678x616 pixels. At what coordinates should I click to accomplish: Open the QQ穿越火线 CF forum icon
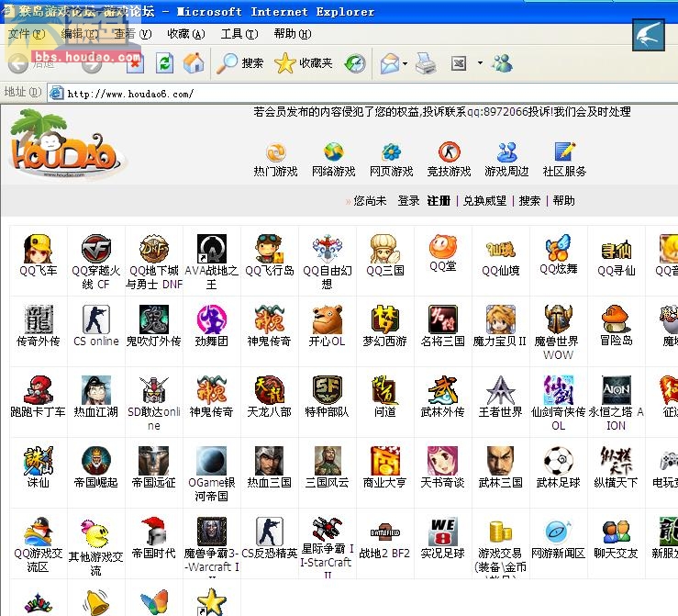point(96,249)
